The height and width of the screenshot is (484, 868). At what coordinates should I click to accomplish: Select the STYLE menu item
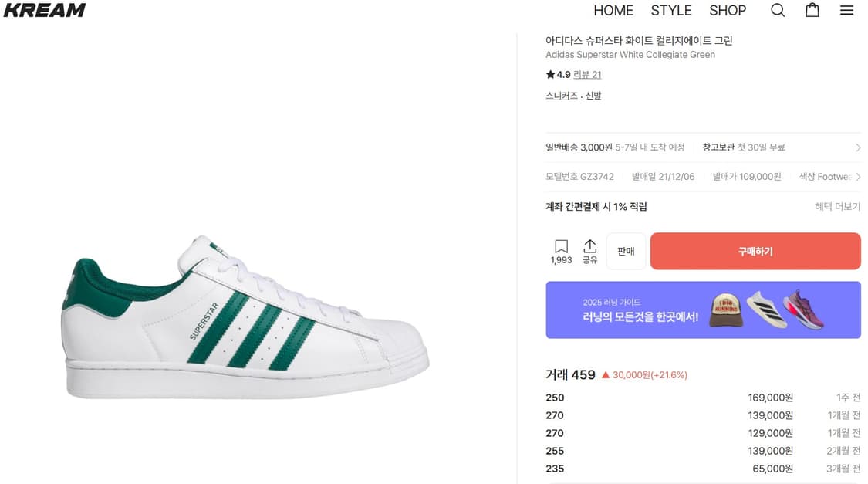click(x=670, y=10)
